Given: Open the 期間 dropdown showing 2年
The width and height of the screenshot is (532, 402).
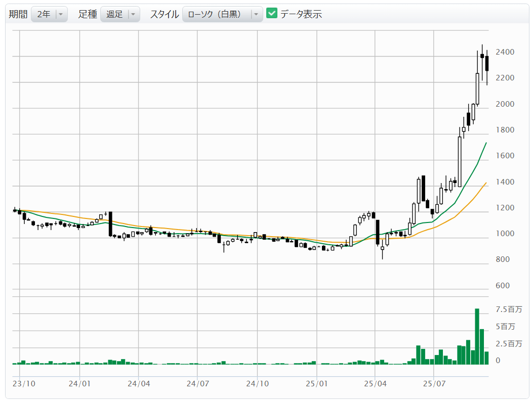Looking at the screenshot, I should pyautogui.click(x=49, y=14).
